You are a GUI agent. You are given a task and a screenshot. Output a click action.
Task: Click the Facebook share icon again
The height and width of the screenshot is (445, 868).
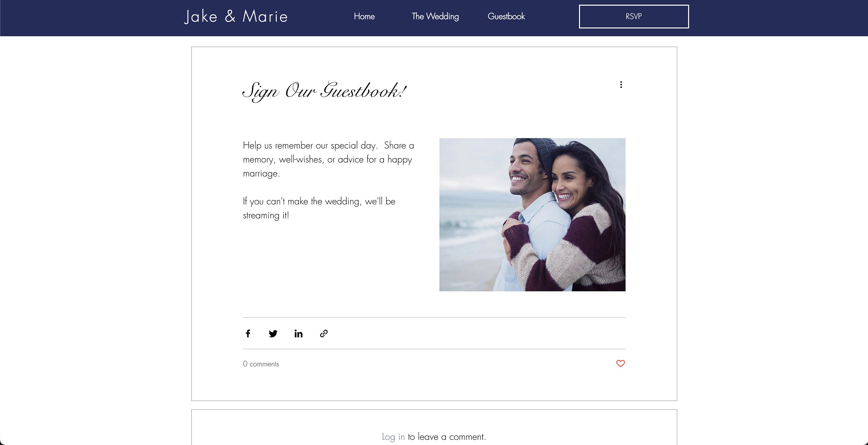pyautogui.click(x=248, y=334)
